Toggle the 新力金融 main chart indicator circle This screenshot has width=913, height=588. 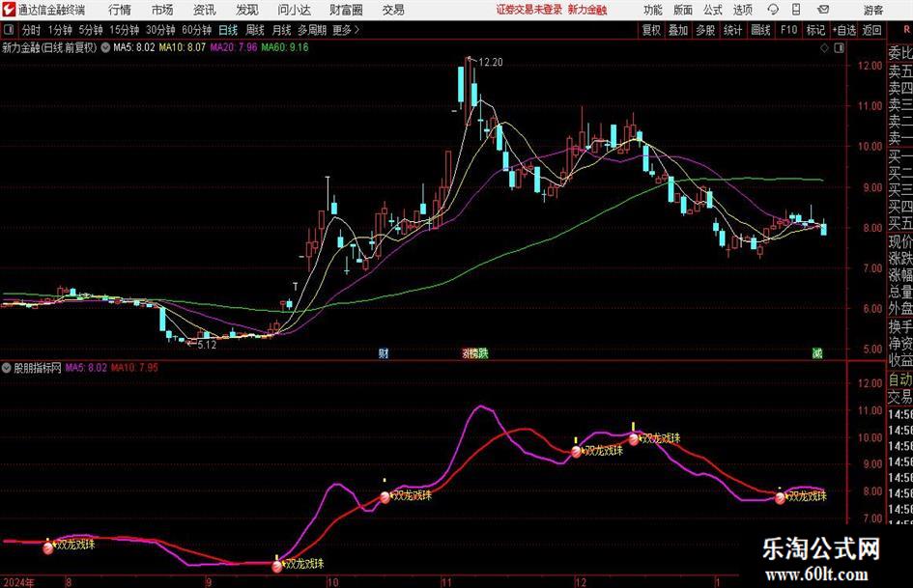(x=105, y=47)
